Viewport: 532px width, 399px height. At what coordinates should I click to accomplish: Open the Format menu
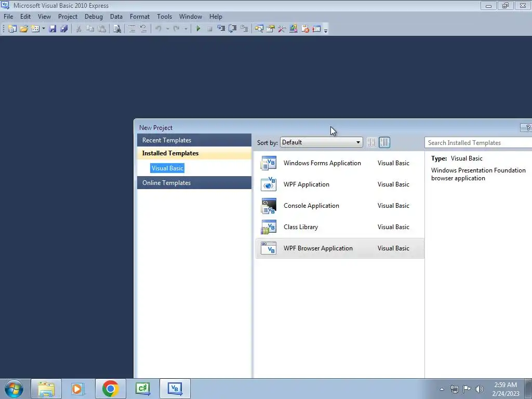coord(139,17)
